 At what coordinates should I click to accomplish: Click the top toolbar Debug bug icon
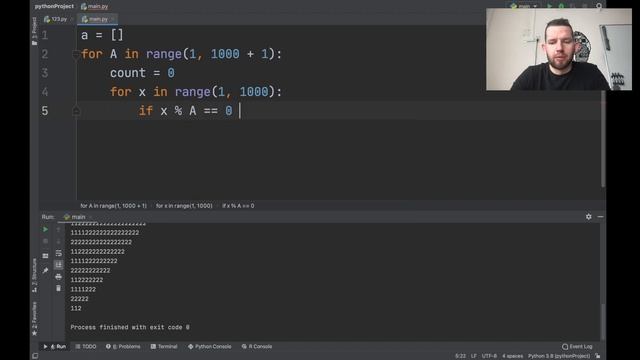[x=561, y=6]
